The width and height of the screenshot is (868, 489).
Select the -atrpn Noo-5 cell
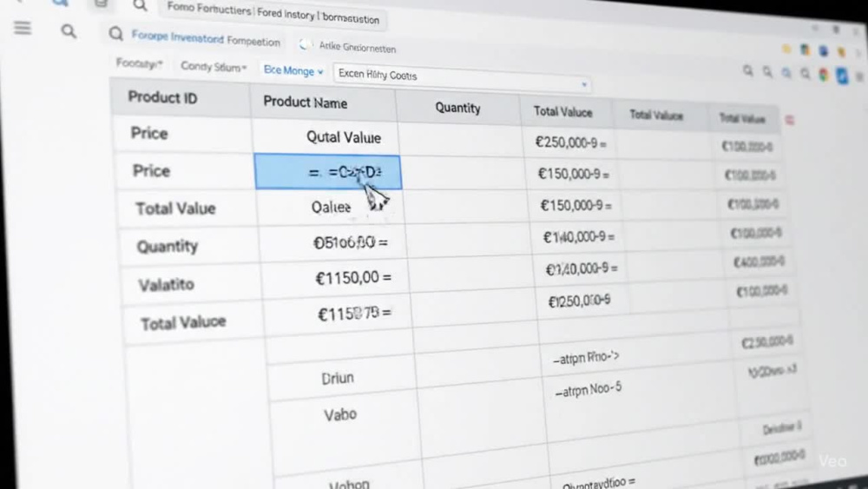tap(588, 390)
